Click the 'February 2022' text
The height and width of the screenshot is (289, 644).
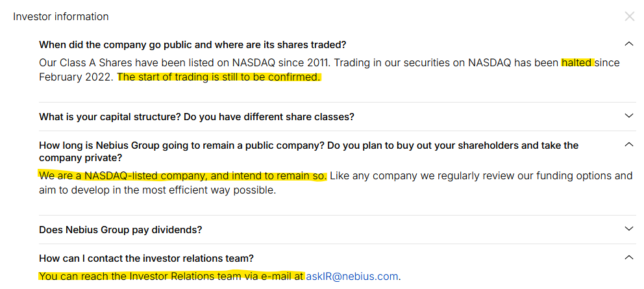coord(77,77)
